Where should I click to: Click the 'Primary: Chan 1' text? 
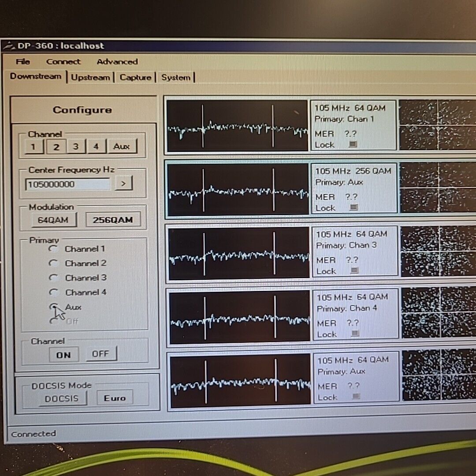pyautogui.click(x=344, y=119)
